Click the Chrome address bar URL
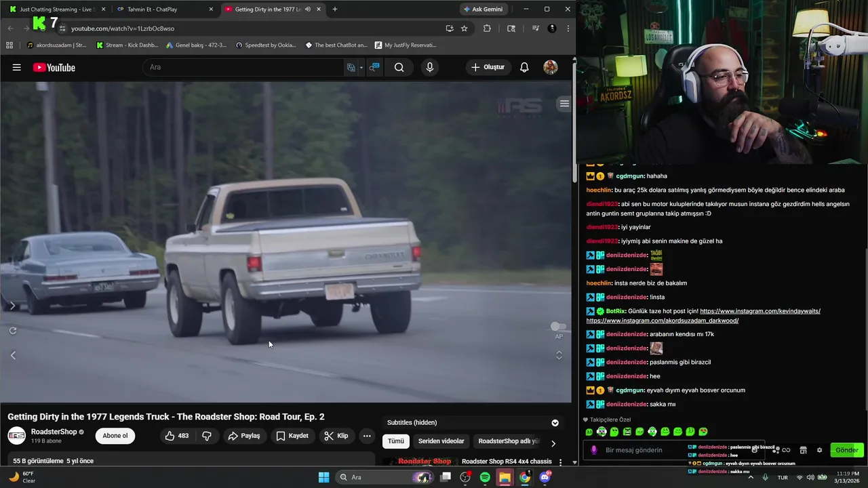 [x=123, y=28]
